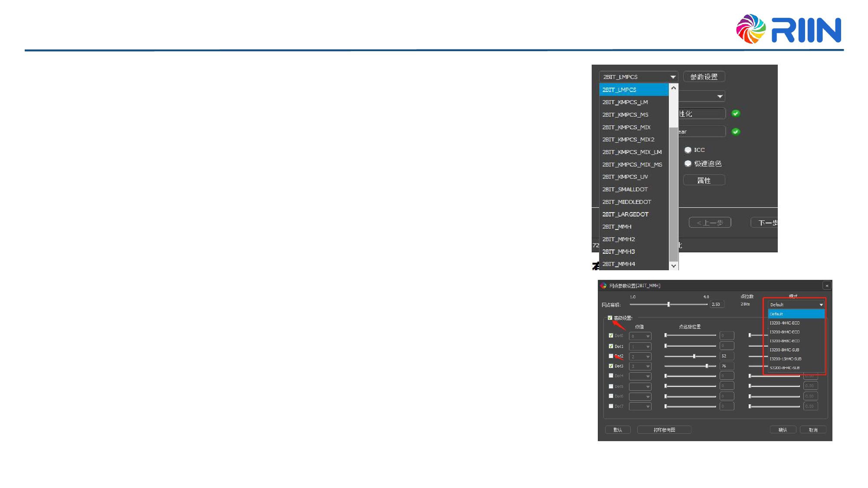
Task: Open the Default mode dropdown arrow
Action: [821, 305]
